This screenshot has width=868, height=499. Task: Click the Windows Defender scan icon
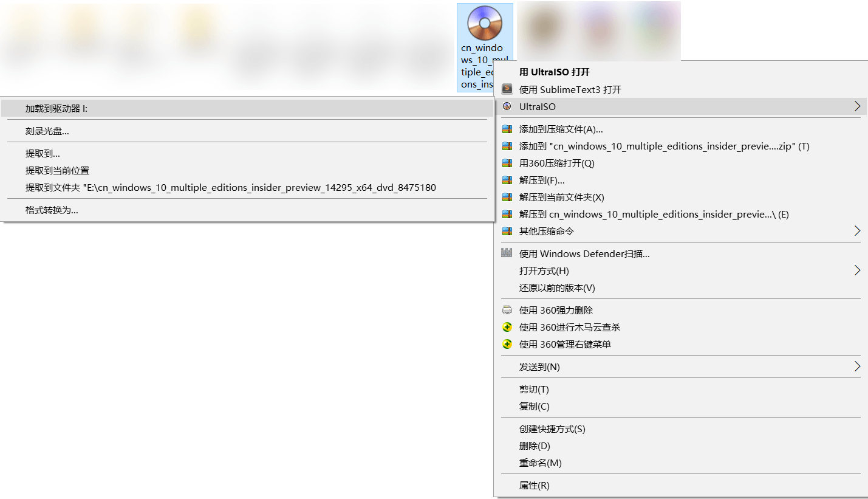tap(507, 253)
